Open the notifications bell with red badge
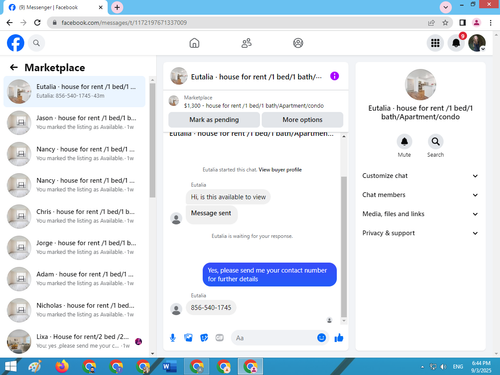 pos(456,43)
